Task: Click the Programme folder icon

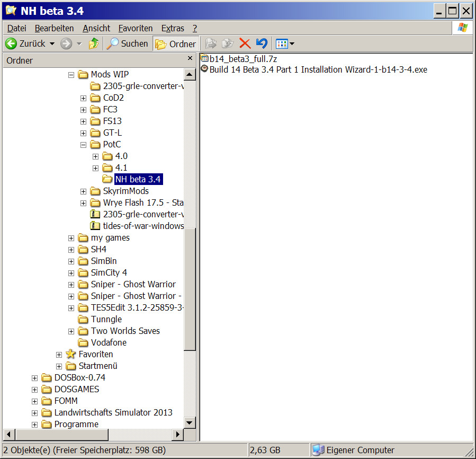Action: [47, 425]
